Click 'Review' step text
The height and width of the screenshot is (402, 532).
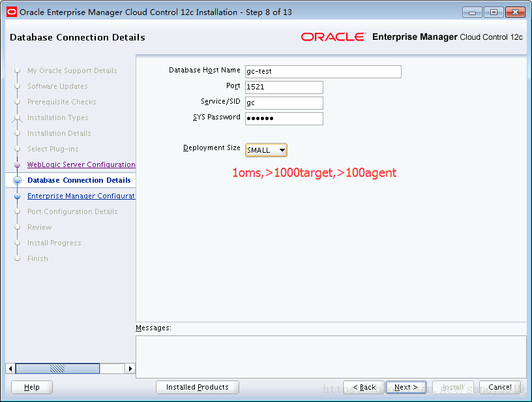(x=39, y=227)
